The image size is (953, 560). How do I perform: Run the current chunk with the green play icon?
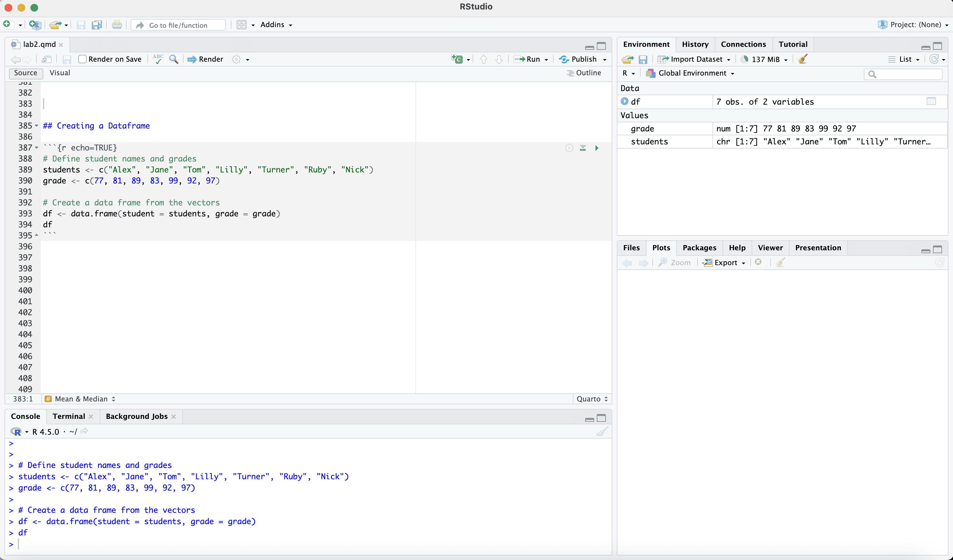coord(596,148)
